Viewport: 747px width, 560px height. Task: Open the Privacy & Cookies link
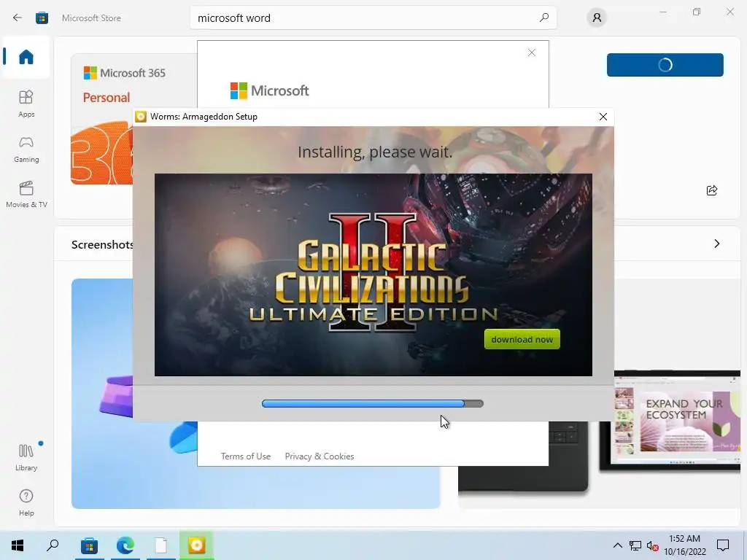tap(320, 456)
